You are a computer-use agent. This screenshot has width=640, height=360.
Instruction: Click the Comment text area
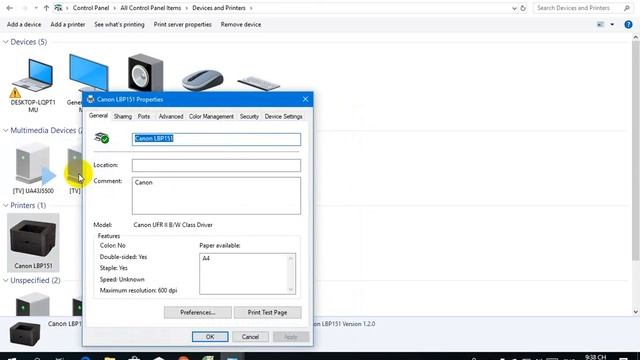(x=216, y=196)
